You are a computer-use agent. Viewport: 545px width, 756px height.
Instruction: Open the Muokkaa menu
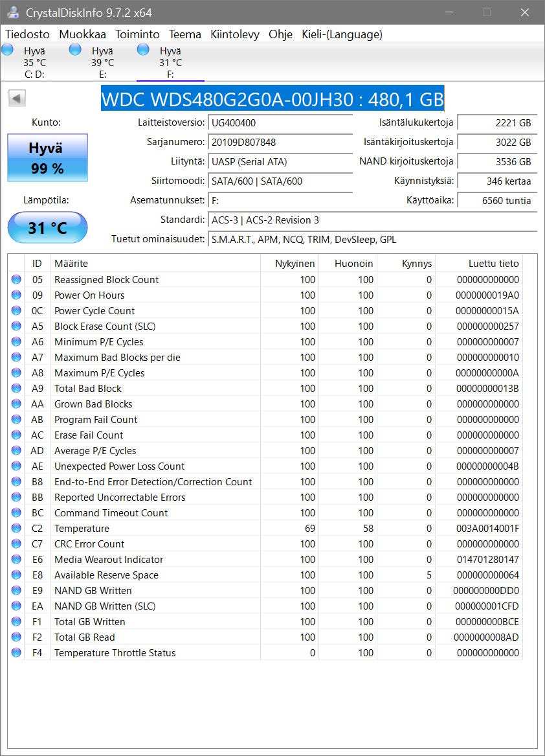82,34
